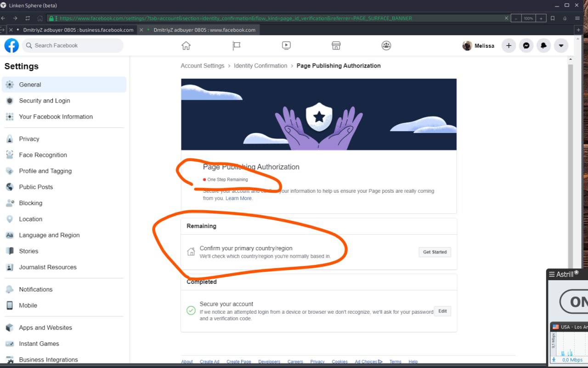
Task: Toggle the Astrill VPN ON switch
Action: (574, 302)
